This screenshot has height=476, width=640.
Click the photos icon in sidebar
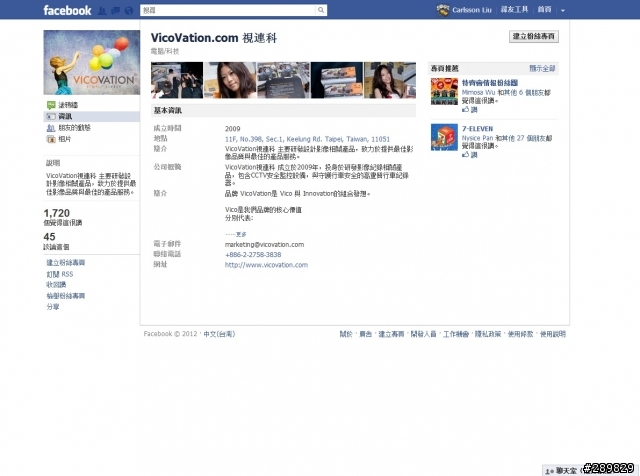[51, 139]
